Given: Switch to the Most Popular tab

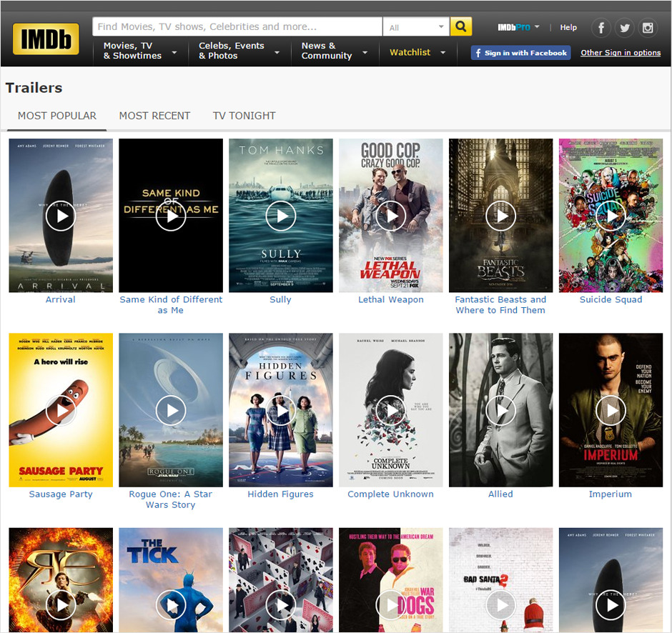Looking at the screenshot, I should click(x=57, y=116).
